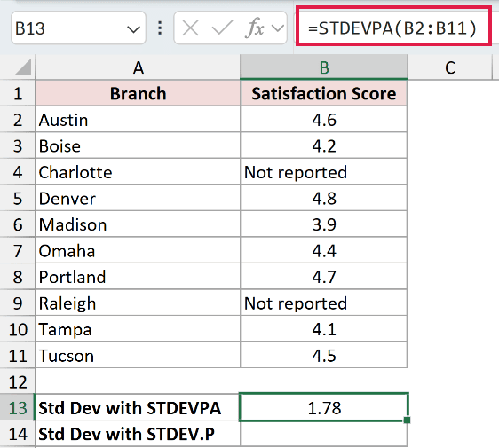This screenshot has width=499, height=448.
Task: Click Madison's score 3.9
Action: pos(324,224)
